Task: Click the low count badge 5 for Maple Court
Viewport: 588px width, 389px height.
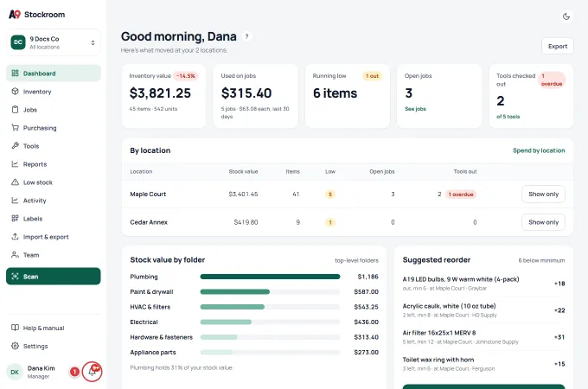Action: coord(330,194)
